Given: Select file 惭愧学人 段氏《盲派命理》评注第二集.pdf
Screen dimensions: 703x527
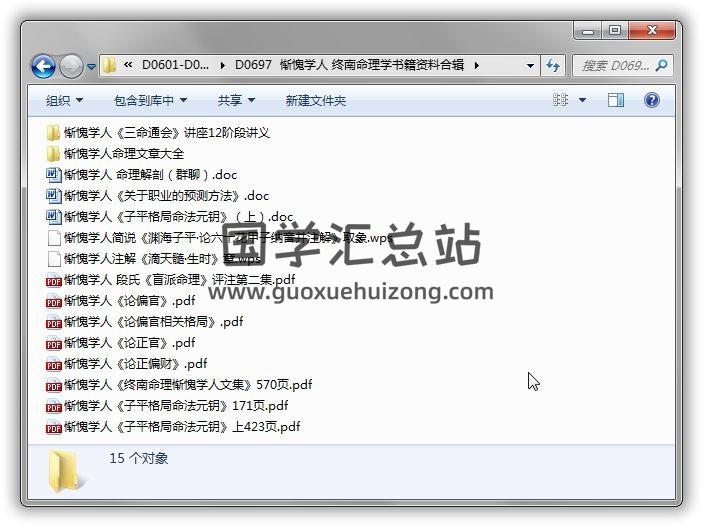Looking at the screenshot, I should pos(179,280).
